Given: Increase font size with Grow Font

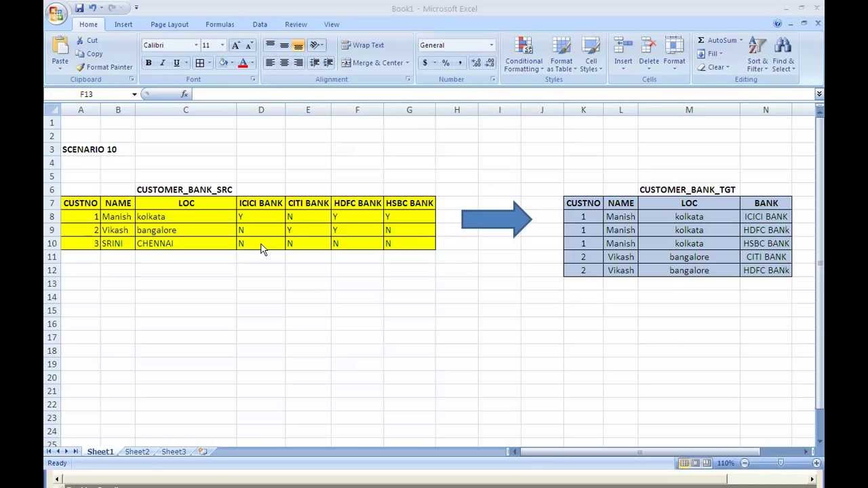Looking at the screenshot, I should [x=235, y=45].
